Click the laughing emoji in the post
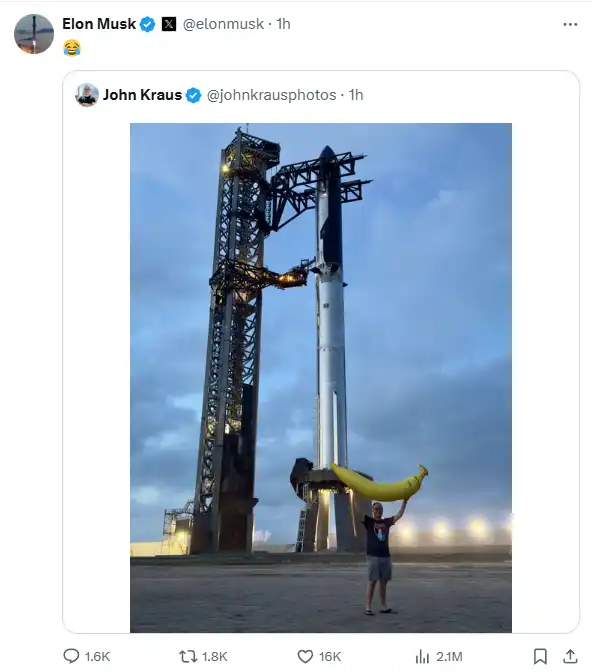Screen dimensions: 592x672 coord(72,48)
